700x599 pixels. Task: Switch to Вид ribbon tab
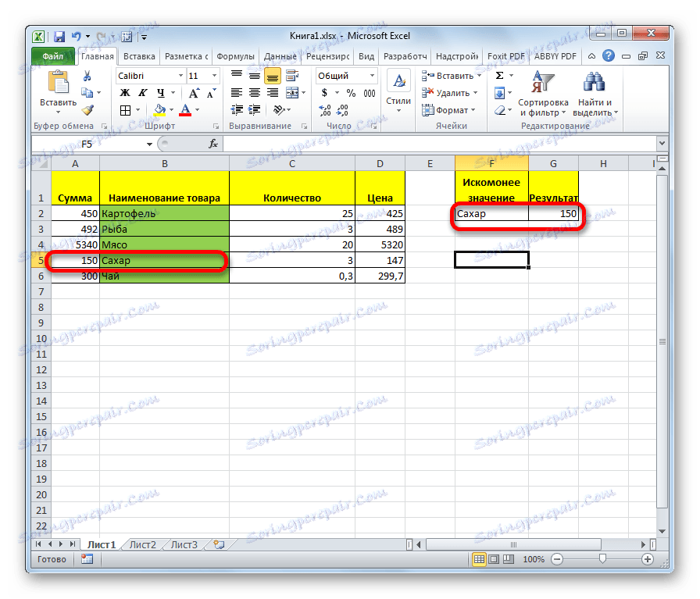point(366,56)
